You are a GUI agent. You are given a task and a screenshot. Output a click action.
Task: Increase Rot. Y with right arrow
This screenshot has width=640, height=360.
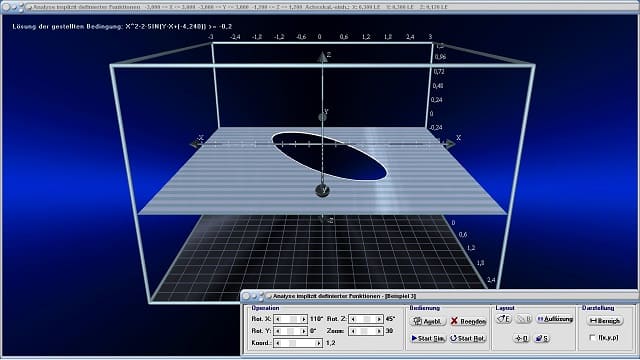click(303, 331)
